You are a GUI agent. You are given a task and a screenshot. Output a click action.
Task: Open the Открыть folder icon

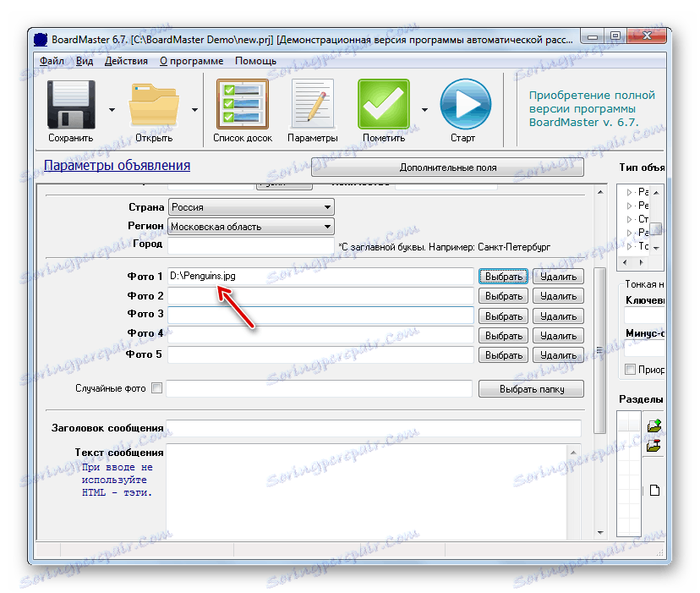click(154, 106)
